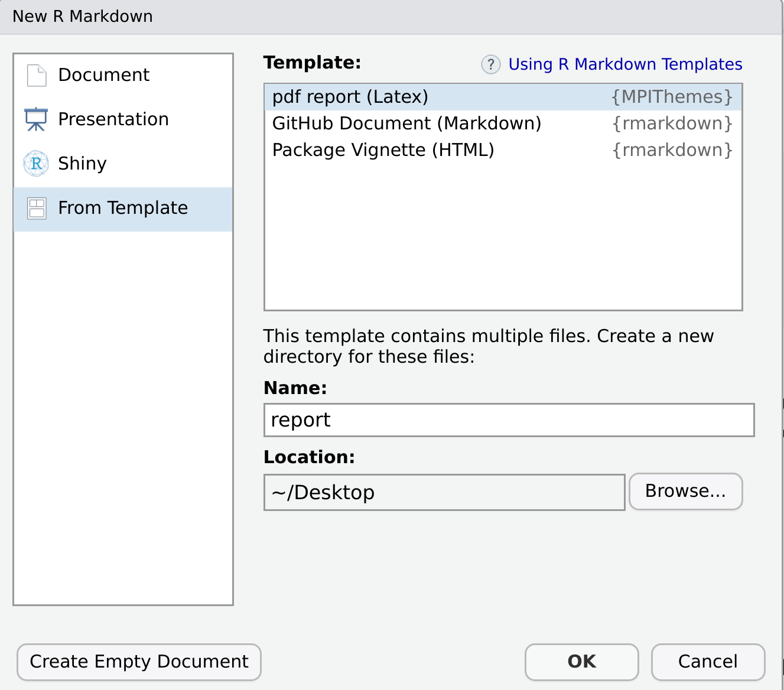This screenshot has height=690, width=784.
Task: Choose pdf report (Latex) template
Action: [x=503, y=97]
